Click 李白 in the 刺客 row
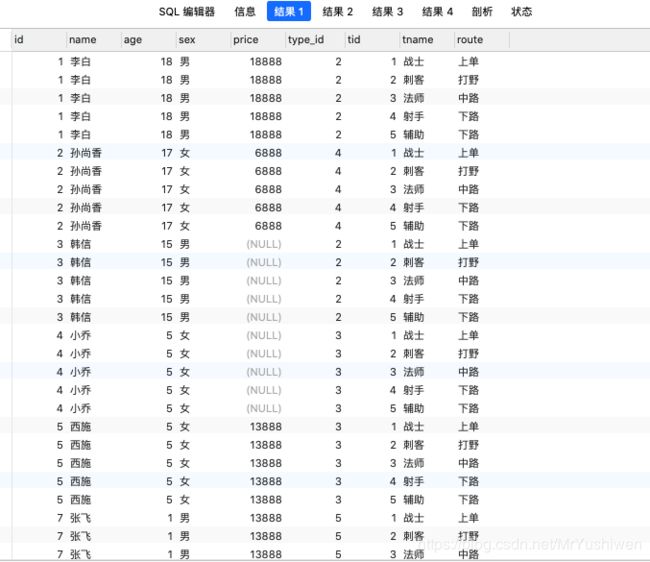650x562 pixels. [80, 80]
